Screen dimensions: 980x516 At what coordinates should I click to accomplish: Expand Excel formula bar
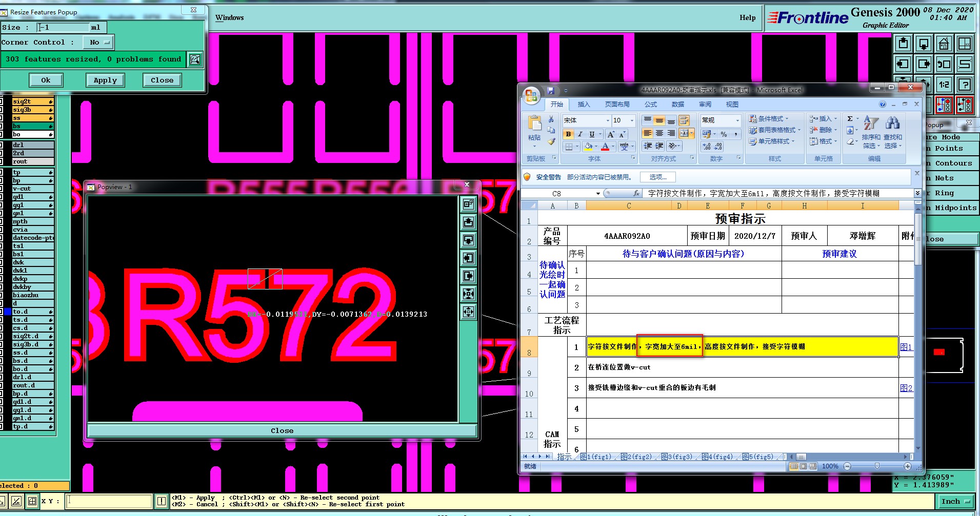coord(917,193)
